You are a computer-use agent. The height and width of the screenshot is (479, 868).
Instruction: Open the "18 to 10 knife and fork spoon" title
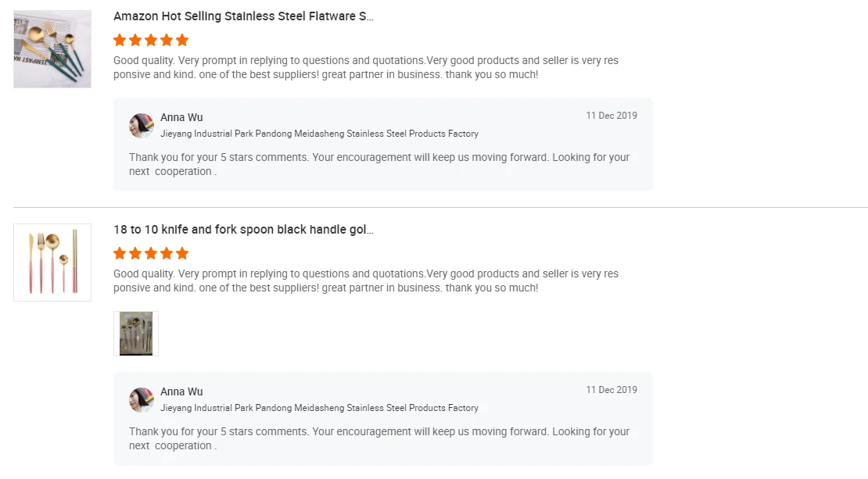click(x=243, y=230)
